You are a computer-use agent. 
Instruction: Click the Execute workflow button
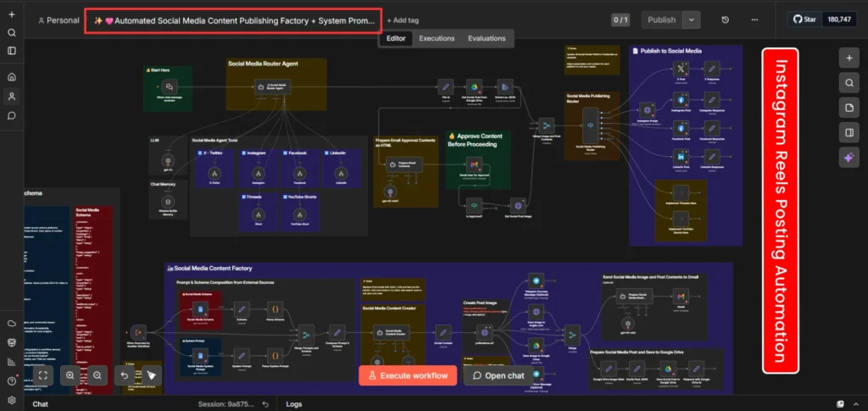click(x=408, y=375)
